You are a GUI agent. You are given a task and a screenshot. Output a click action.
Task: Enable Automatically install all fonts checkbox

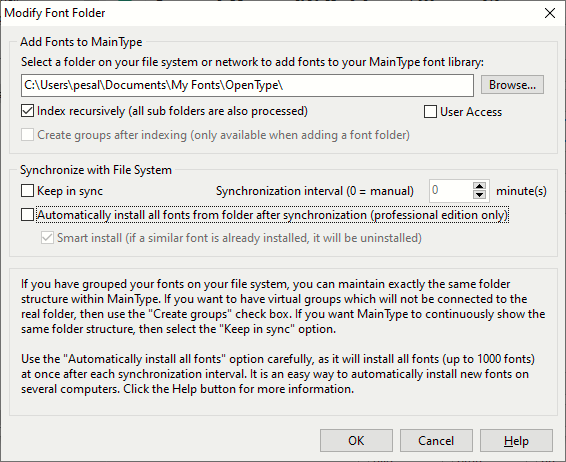click(x=27, y=215)
